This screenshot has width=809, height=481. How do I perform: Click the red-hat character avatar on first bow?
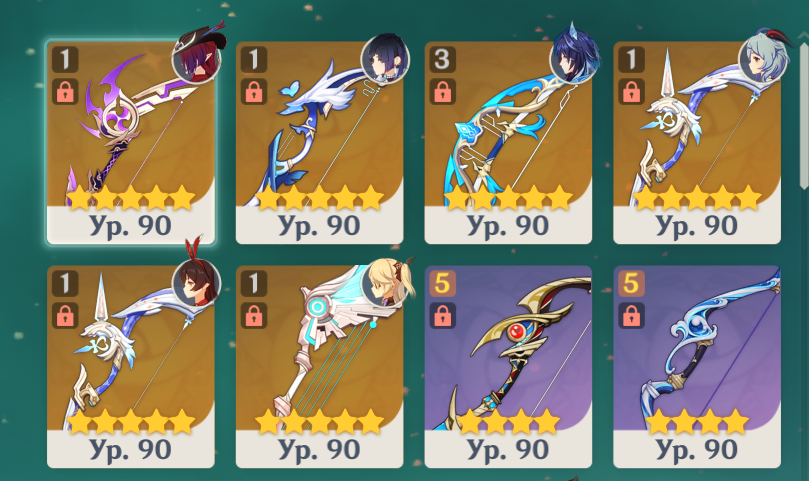pyautogui.click(x=198, y=57)
